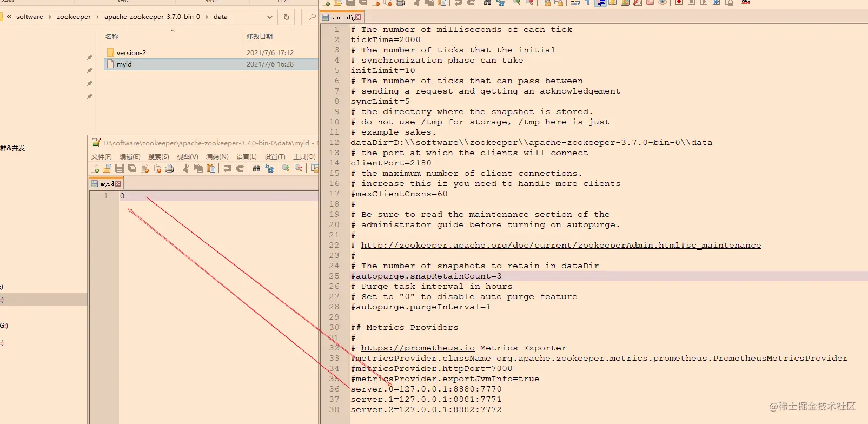The width and height of the screenshot is (868, 424).
Task: Place cursor on initLimit=10 line
Action: tap(383, 70)
